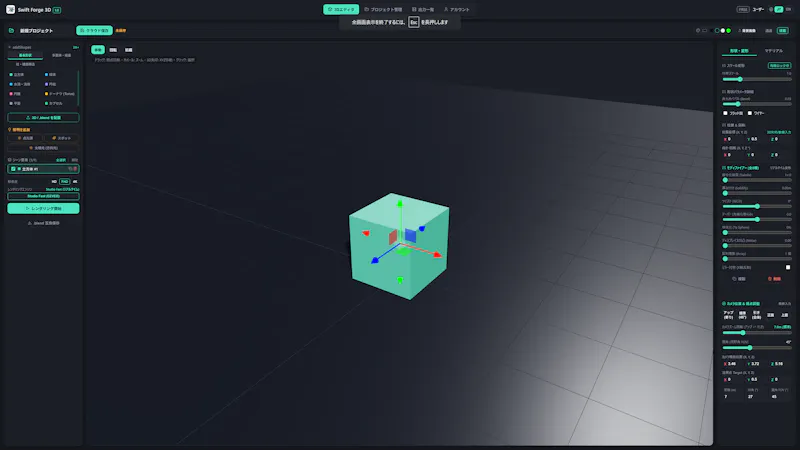Add the purple-dot primitive shape
Image resolution: width=800 pixels, height=450 pixels.
pos(51,84)
